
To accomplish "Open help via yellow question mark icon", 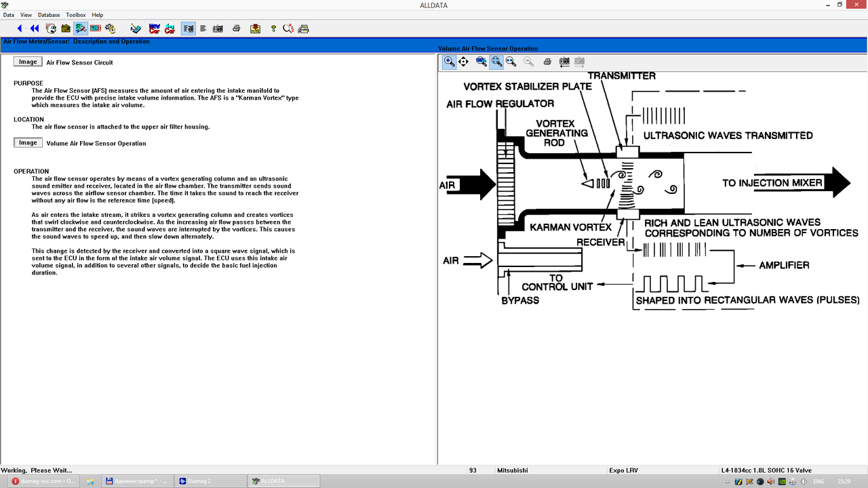I will [273, 28].
